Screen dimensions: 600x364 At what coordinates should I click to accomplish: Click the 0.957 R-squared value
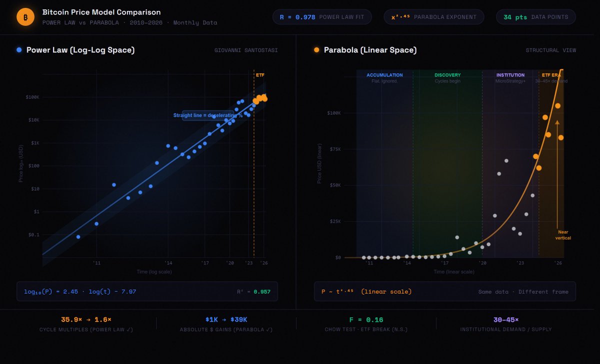tap(262, 291)
